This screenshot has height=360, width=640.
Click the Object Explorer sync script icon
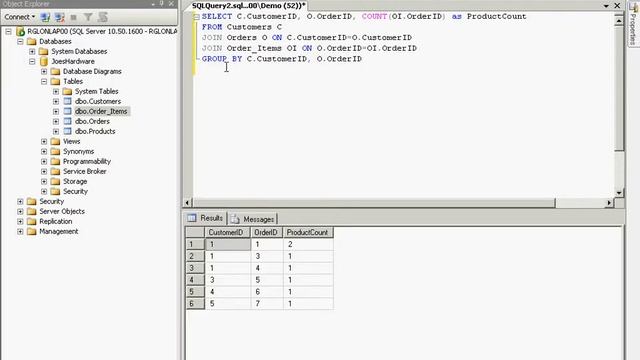point(102,17)
